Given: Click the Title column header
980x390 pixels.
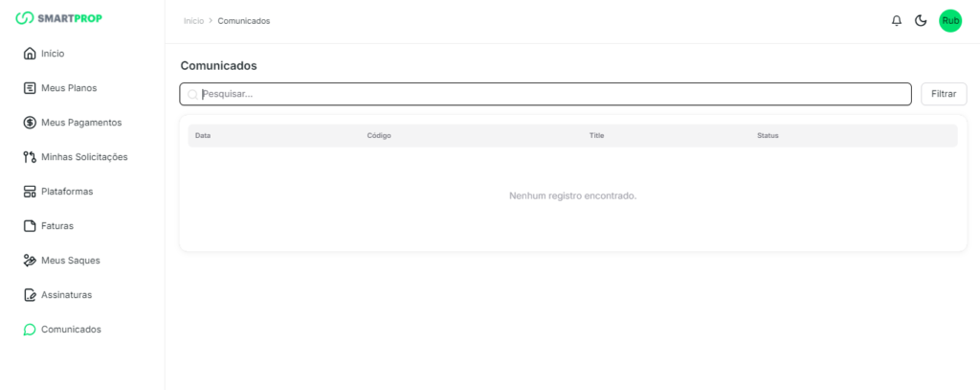Looking at the screenshot, I should (x=596, y=136).
